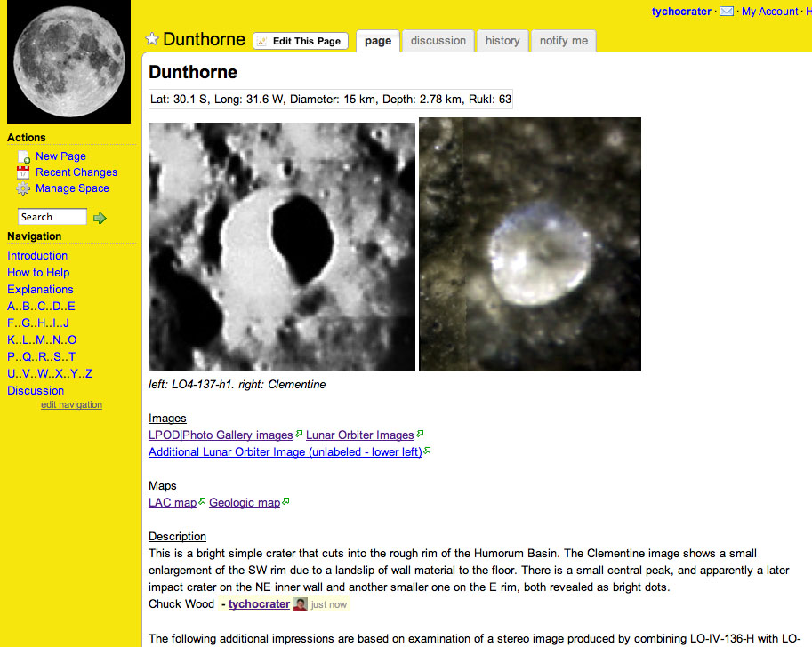Type in the Search input field
Image resolution: width=812 pixels, height=647 pixels.
(x=52, y=217)
